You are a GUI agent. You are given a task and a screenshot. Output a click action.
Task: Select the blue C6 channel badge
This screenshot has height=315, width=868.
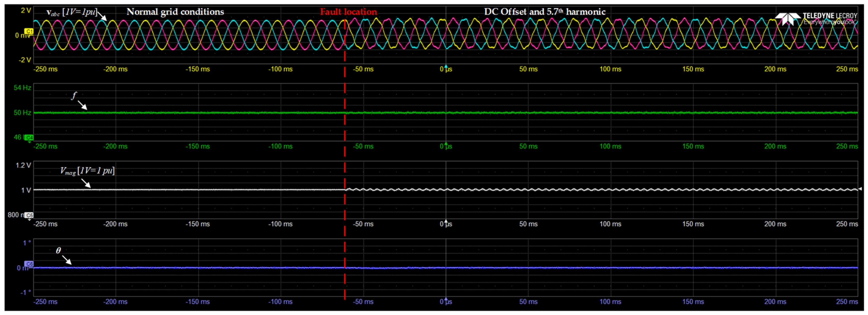(29, 264)
